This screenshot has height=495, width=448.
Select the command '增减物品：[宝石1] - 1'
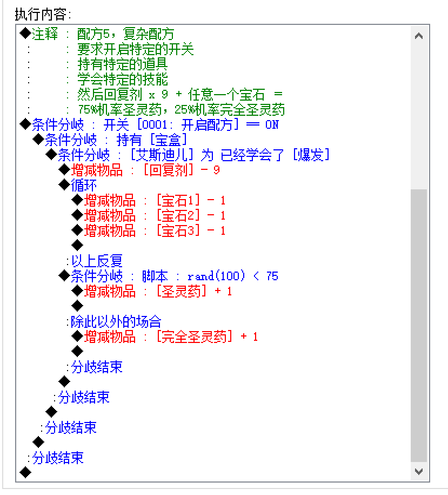tap(149, 201)
